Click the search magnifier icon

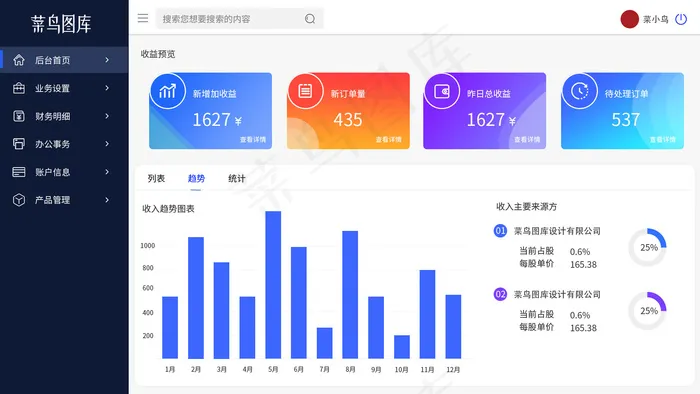tap(310, 19)
